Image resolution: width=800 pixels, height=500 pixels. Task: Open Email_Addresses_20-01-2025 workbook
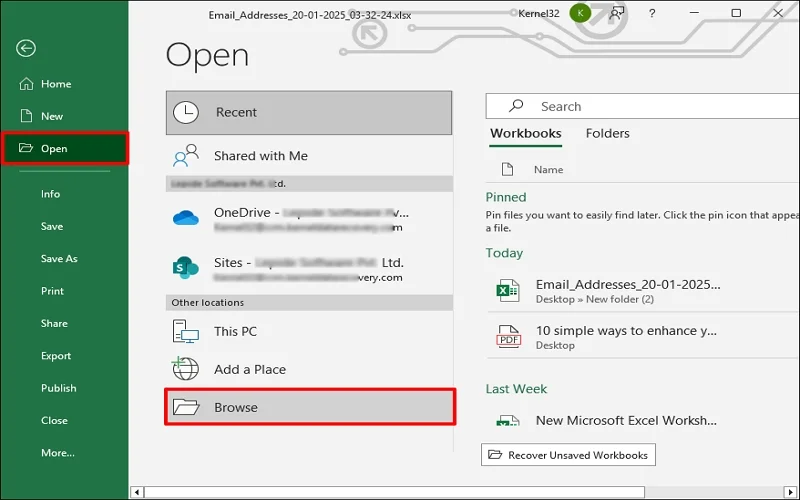643,291
